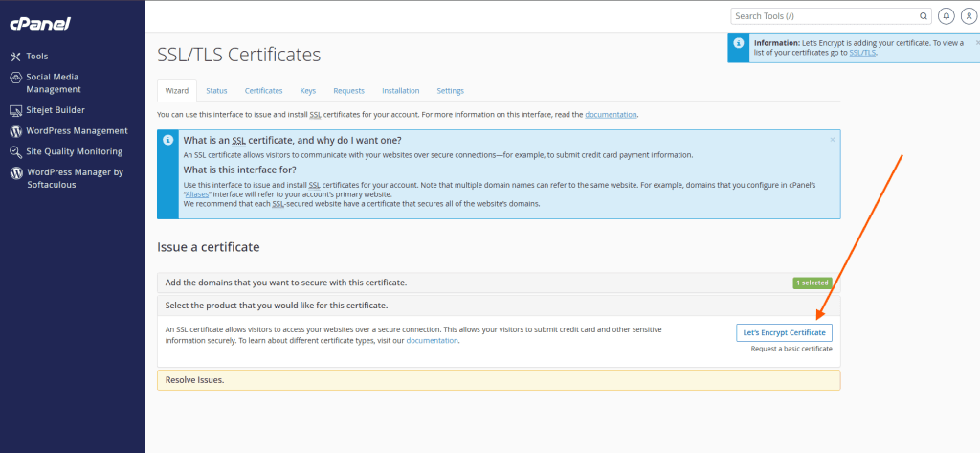
Task: Click Sitejet Builder monitor icon
Action: pos(16,110)
